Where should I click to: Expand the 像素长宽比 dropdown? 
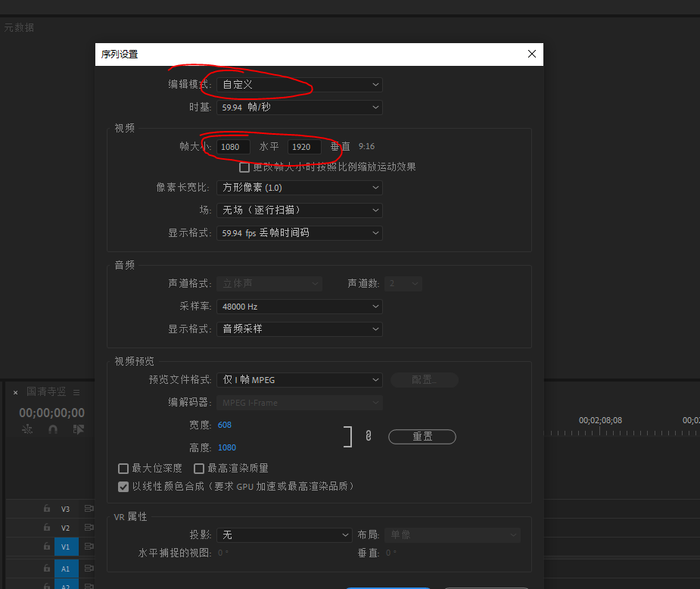click(x=299, y=187)
